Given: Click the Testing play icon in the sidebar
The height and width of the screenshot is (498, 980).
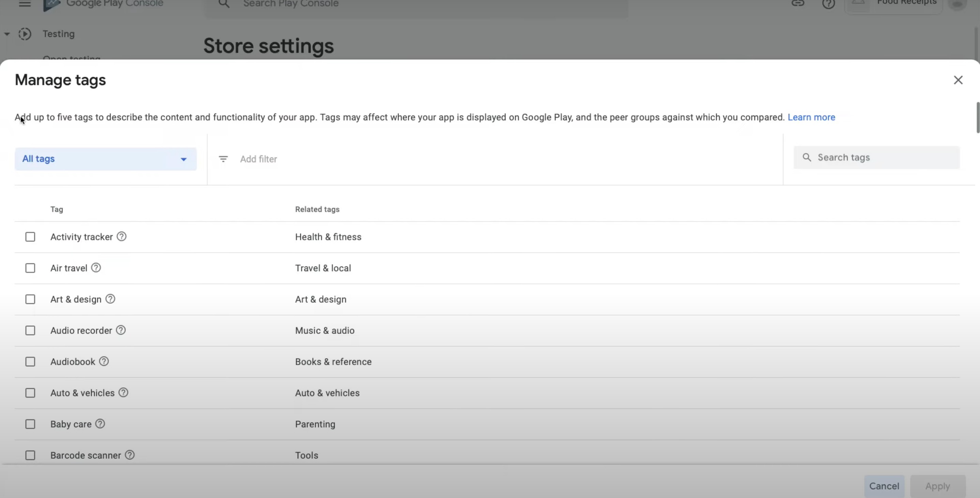Looking at the screenshot, I should [x=25, y=33].
